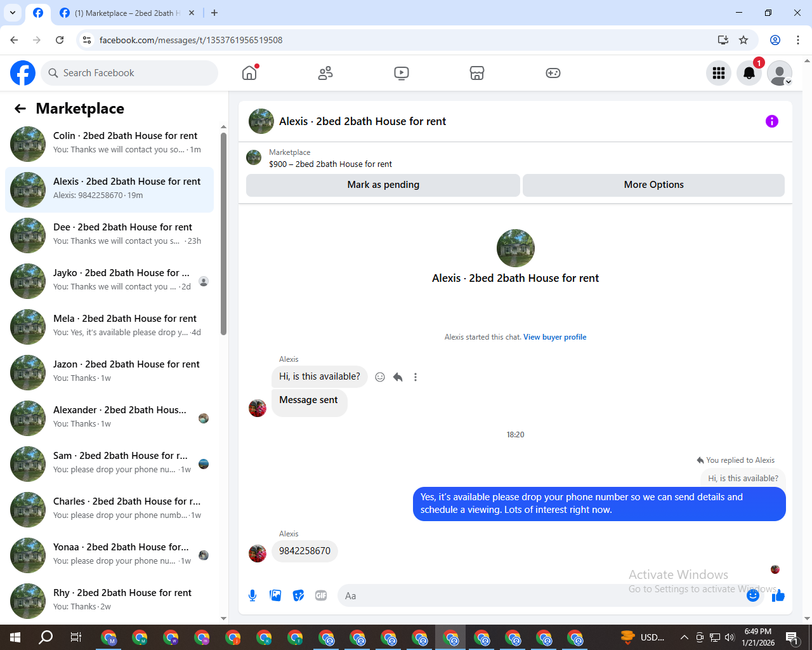
Task: Show hidden system tray icons
Action: point(684,637)
